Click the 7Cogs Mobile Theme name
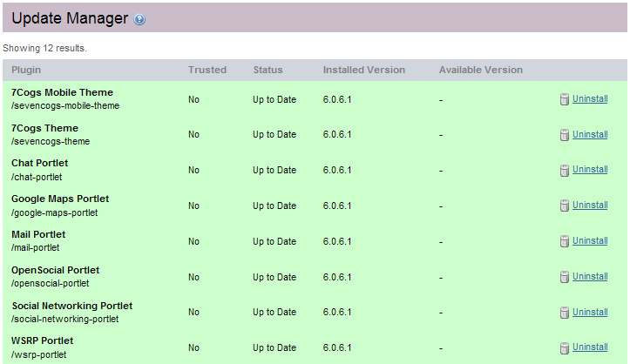 [62, 92]
